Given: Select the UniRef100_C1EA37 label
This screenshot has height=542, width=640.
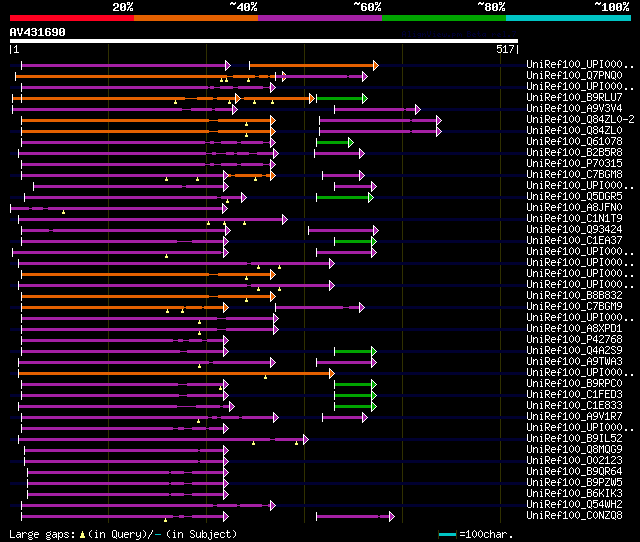Looking at the screenshot, I should (x=574, y=241).
